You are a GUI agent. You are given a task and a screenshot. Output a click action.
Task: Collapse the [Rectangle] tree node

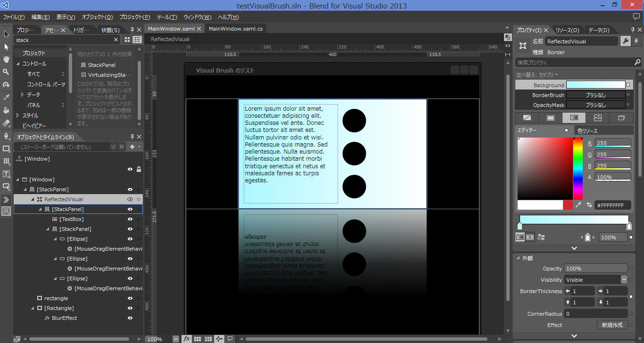tap(33, 308)
